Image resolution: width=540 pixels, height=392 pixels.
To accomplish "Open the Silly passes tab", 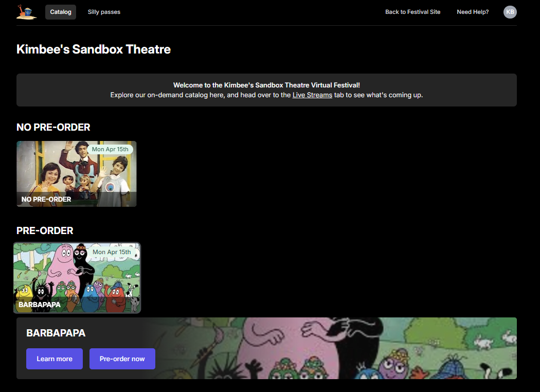I will 104,12.
